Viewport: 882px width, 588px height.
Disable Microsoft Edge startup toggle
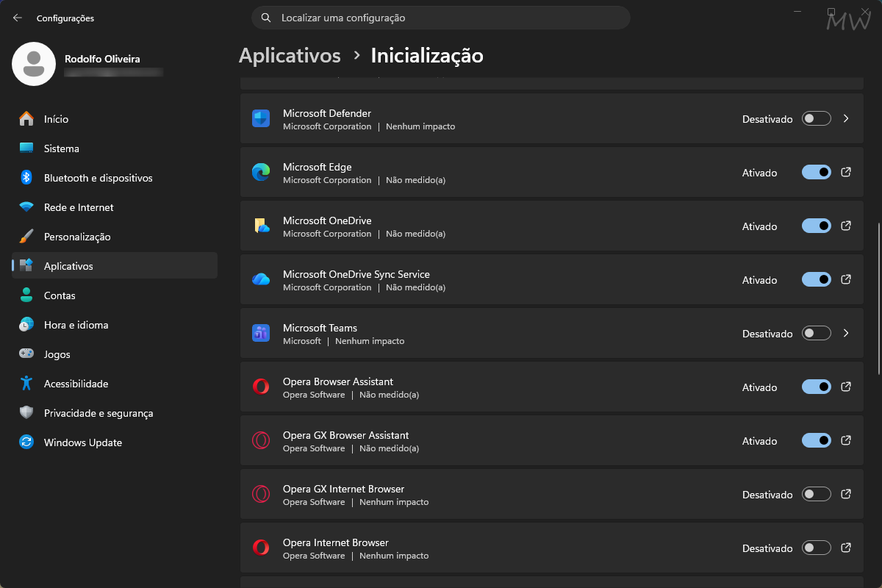coord(817,172)
